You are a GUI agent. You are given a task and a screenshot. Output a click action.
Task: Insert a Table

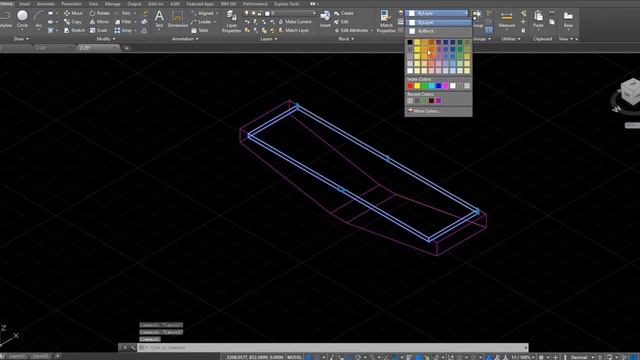(x=200, y=30)
